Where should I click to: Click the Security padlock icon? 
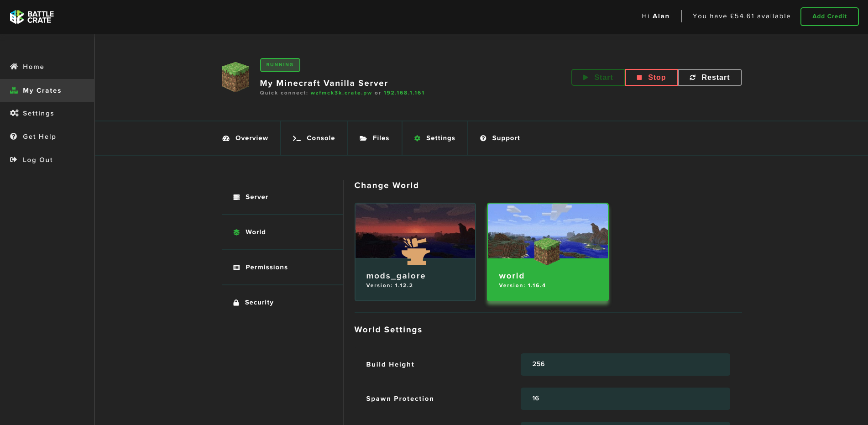(x=236, y=303)
